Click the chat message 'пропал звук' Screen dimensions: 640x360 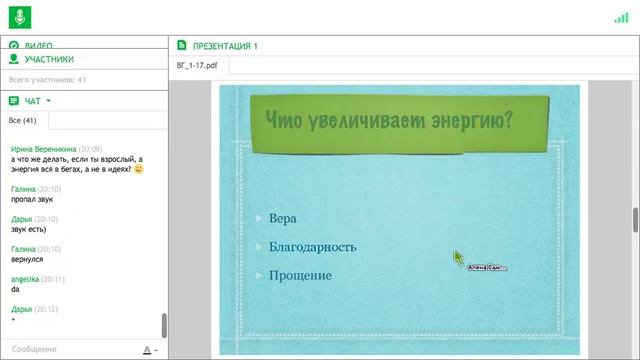[32, 199]
